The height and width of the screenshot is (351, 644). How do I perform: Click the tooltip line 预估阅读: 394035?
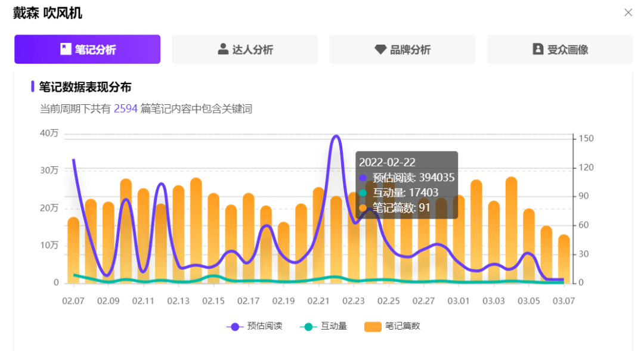click(407, 178)
